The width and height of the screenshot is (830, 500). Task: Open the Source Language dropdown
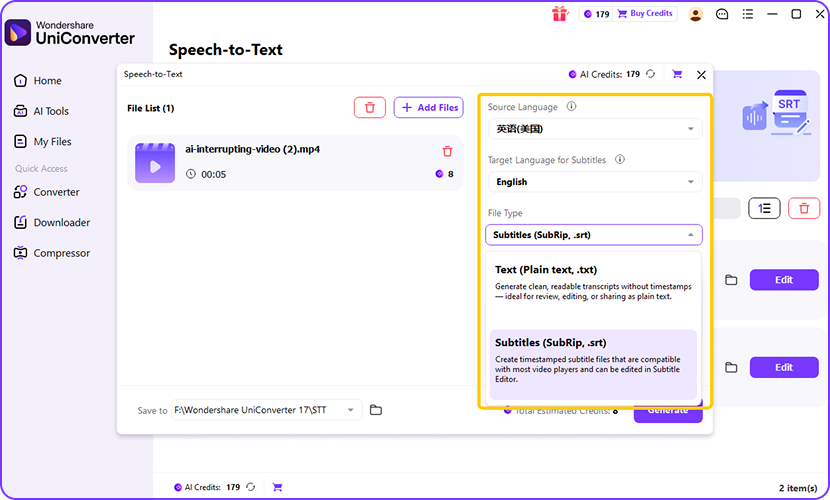pos(595,129)
